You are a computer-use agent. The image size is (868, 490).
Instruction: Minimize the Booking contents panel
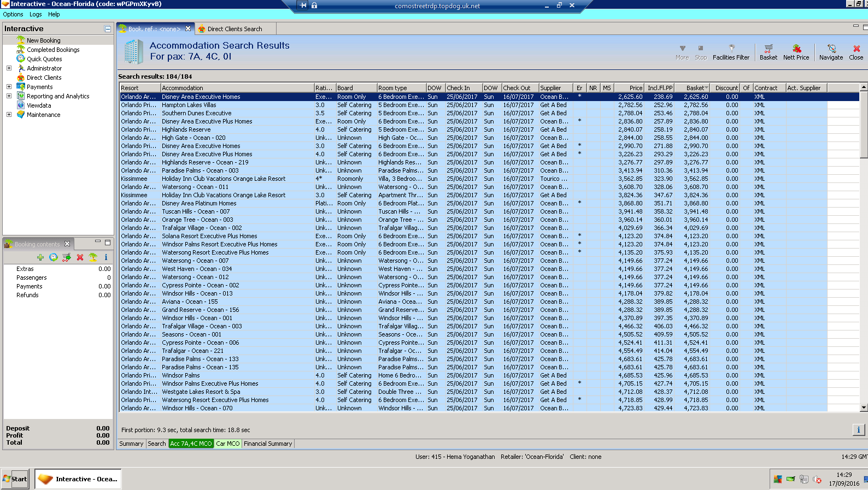[x=98, y=242]
